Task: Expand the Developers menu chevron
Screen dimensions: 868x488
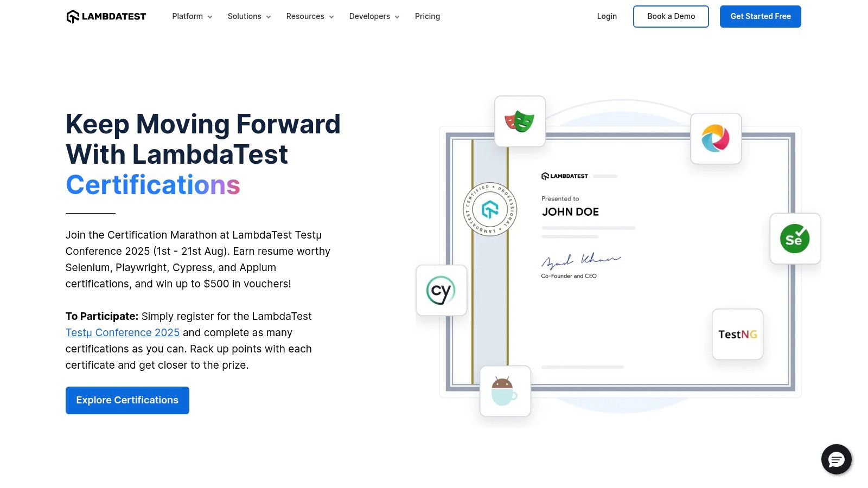Action: (397, 17)
